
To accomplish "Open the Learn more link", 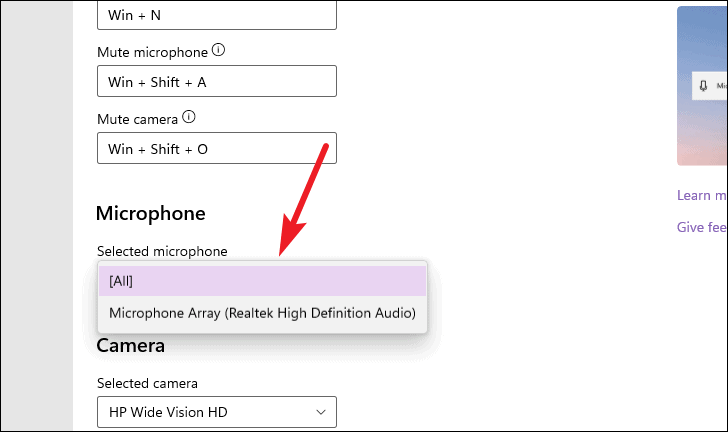I will pos(702,196).
